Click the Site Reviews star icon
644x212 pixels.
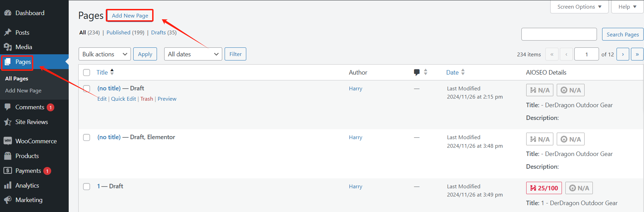click(x=8, y=122)
